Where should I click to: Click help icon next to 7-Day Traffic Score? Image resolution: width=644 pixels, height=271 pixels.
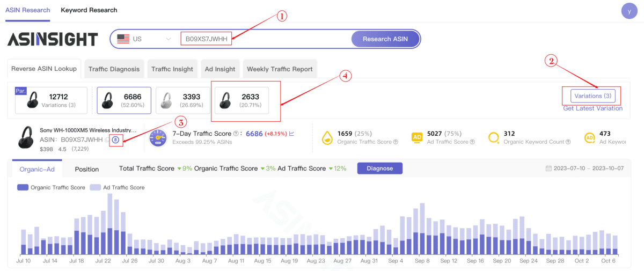[x=236, y=134]
